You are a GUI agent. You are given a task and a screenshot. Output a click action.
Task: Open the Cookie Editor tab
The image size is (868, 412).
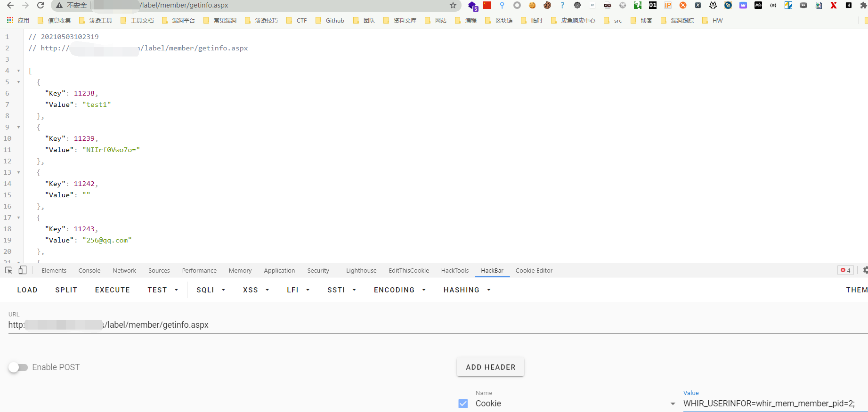click(534, 271)
